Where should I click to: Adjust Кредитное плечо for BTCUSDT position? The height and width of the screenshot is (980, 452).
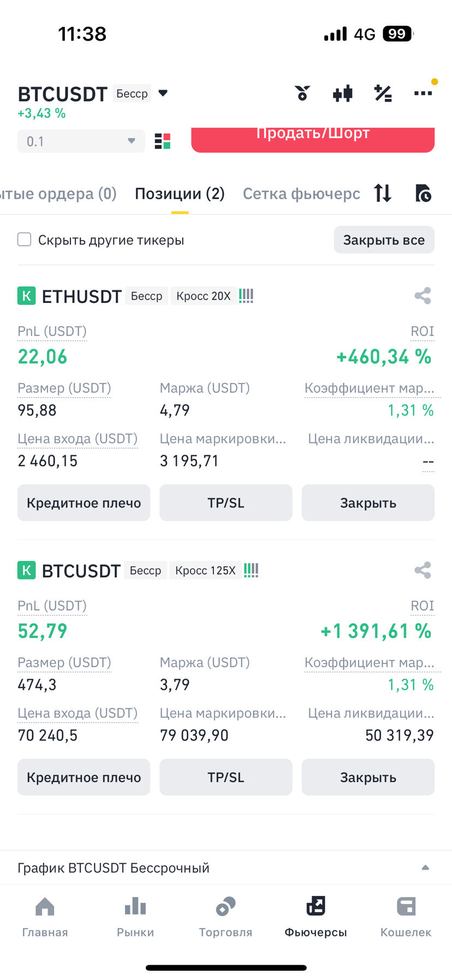(84, 777)
